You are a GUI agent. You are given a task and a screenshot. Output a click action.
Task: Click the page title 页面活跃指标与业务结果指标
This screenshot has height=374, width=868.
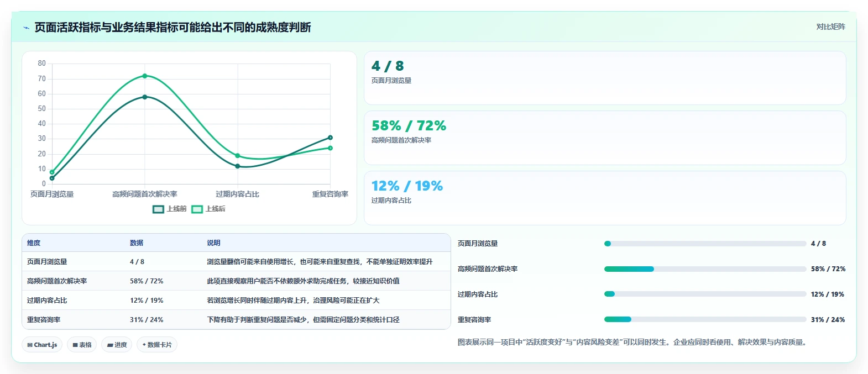coord(172,28)
